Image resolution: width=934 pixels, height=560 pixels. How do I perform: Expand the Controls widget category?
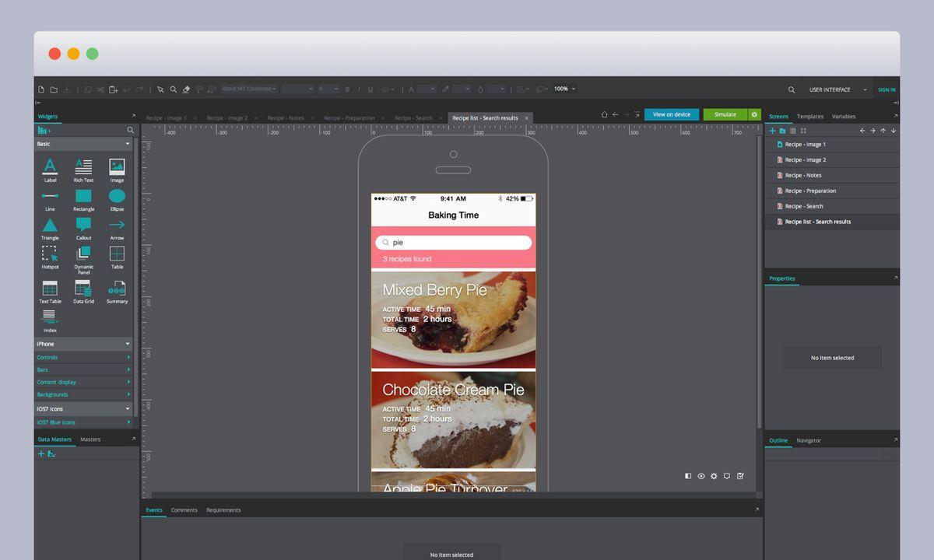coord(83,357)
